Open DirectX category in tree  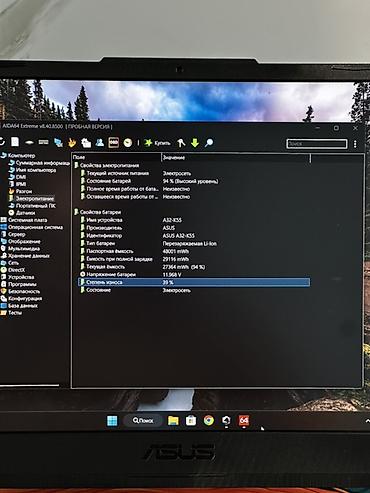pyautogui.click(x=13, y=270)
